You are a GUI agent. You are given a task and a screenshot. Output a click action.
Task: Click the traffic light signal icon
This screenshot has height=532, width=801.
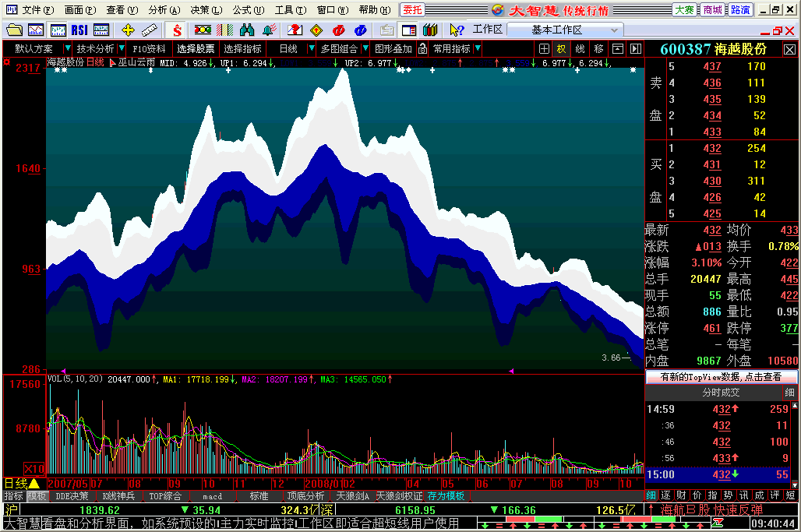(x=203, y=30)
